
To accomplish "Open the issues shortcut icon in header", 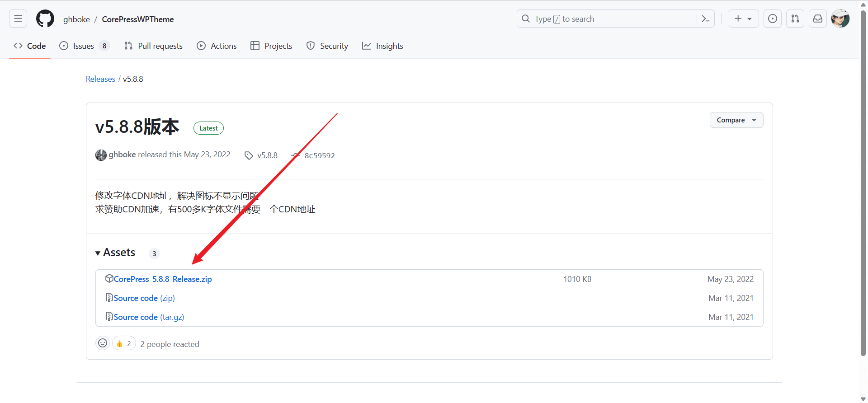I will point(773,19).
